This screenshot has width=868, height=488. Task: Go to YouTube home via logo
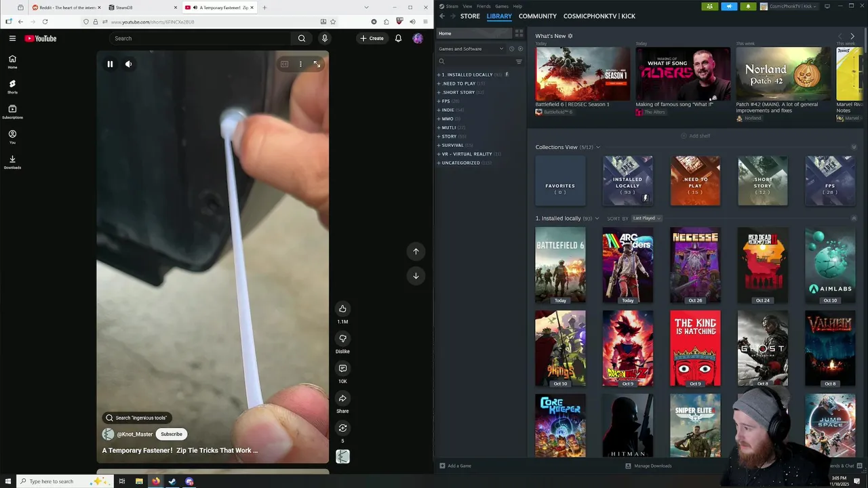coord(41,39)
